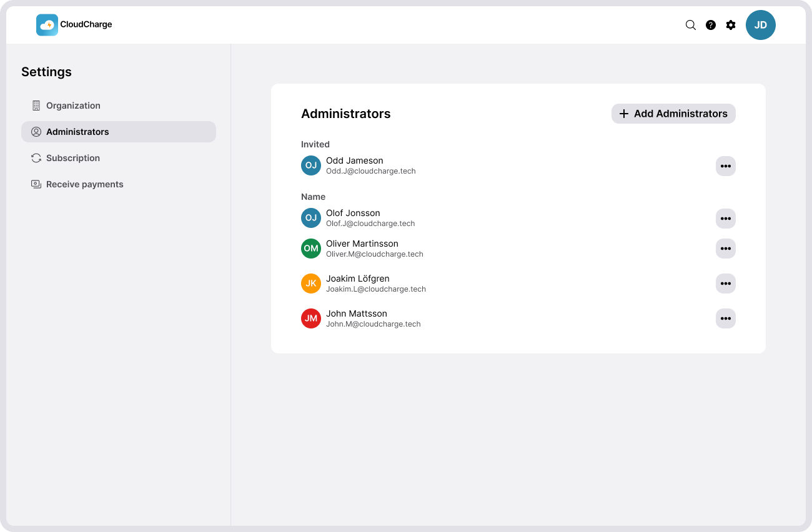Click Olof Jonsson's avatar

(311, 218)
